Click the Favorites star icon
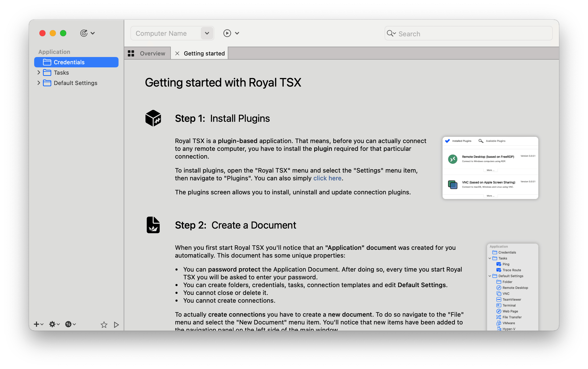Image resolution: width=588 pixels, height=369 pixels. (104, 324)
